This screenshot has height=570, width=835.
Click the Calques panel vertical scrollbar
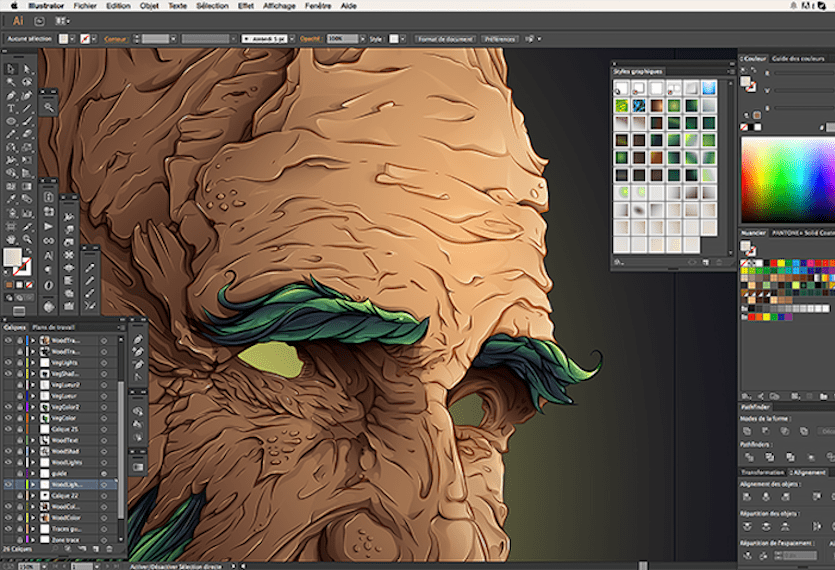[x=121, y=450]
